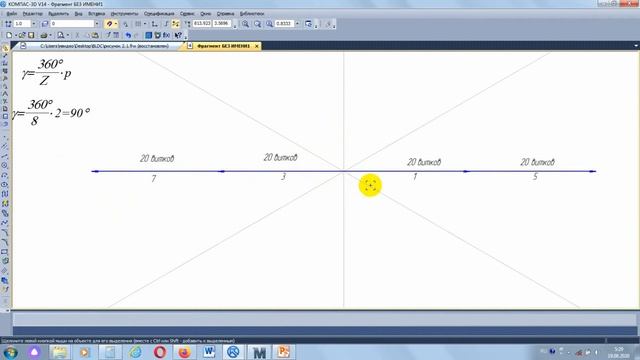Toggle the highlighted orthogonal drawing icon
This screenshot has height=360, width=640.
coord(176,24)
